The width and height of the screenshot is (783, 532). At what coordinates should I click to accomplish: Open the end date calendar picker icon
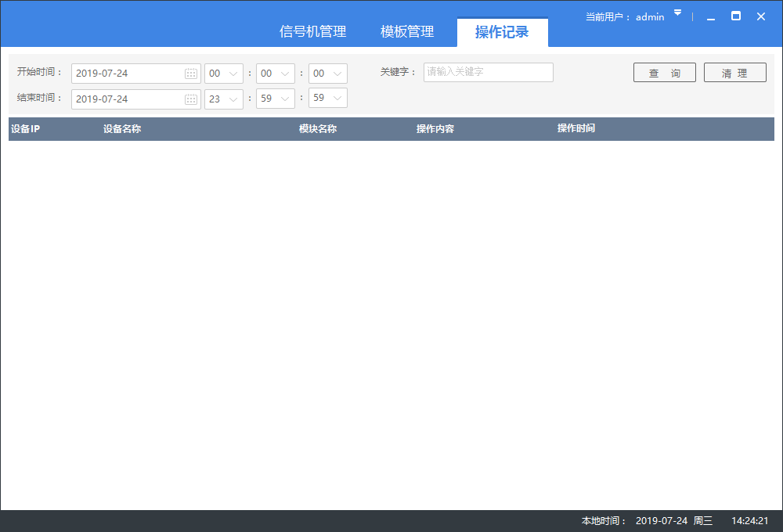(191, 99)
